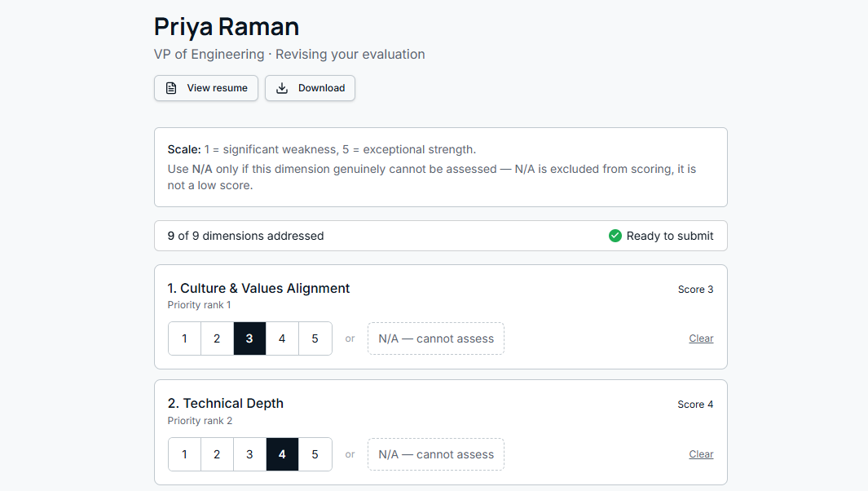Rate Culture & Values Alignment as 2
Image resolution: width=868 pixels, height=491 pixels.
217,338
